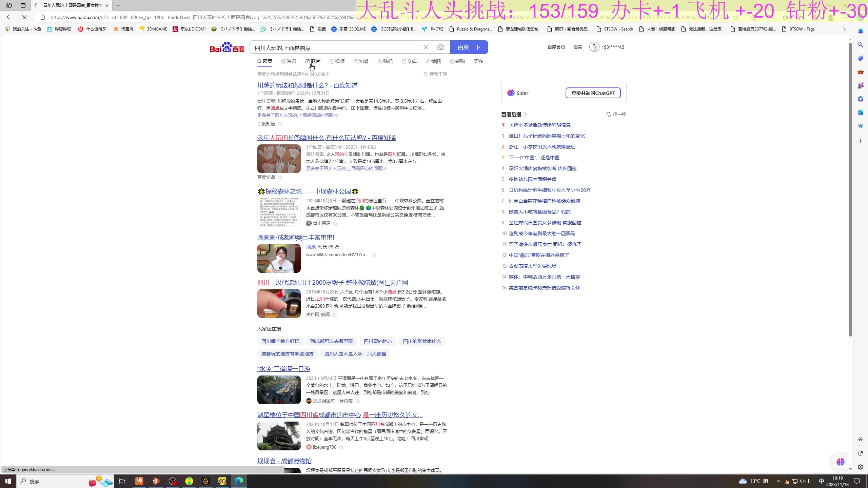Switch to the 图片 tab

[313, 61]
